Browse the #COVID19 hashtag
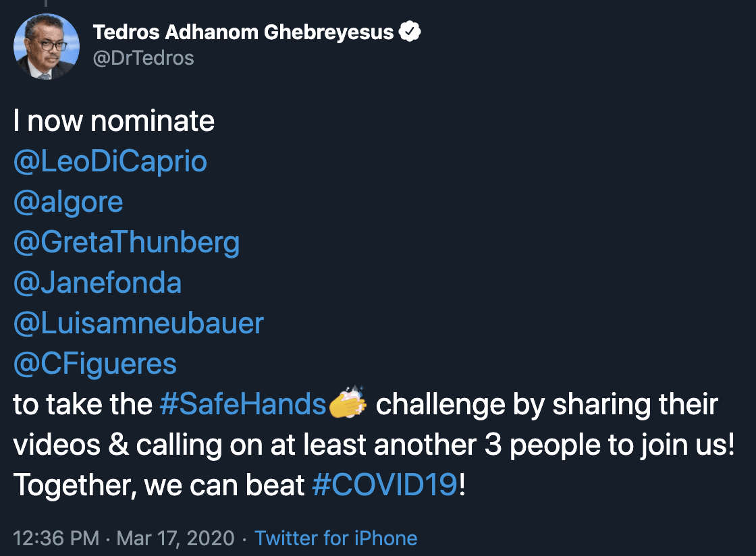The image size is (756, 556). click(x=385, y=486)
